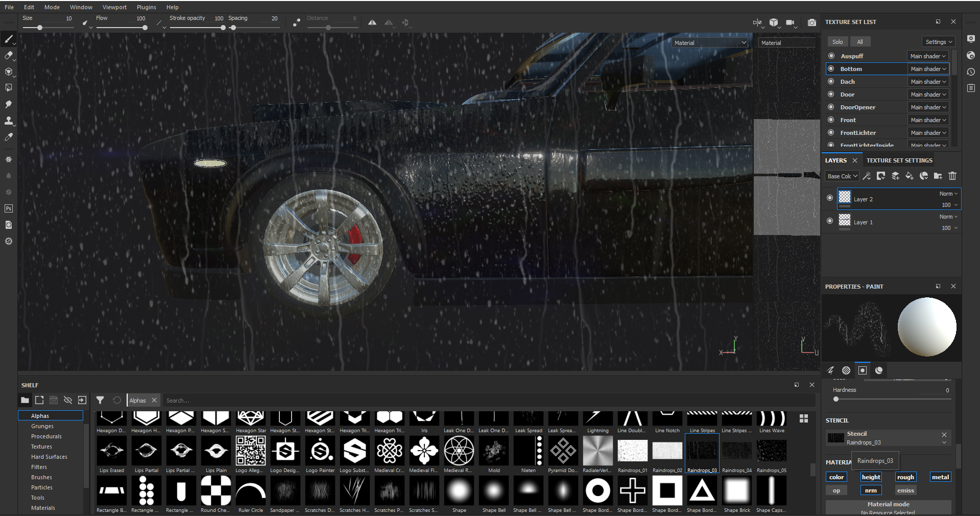Add a new fill layer

click(910, 176)
